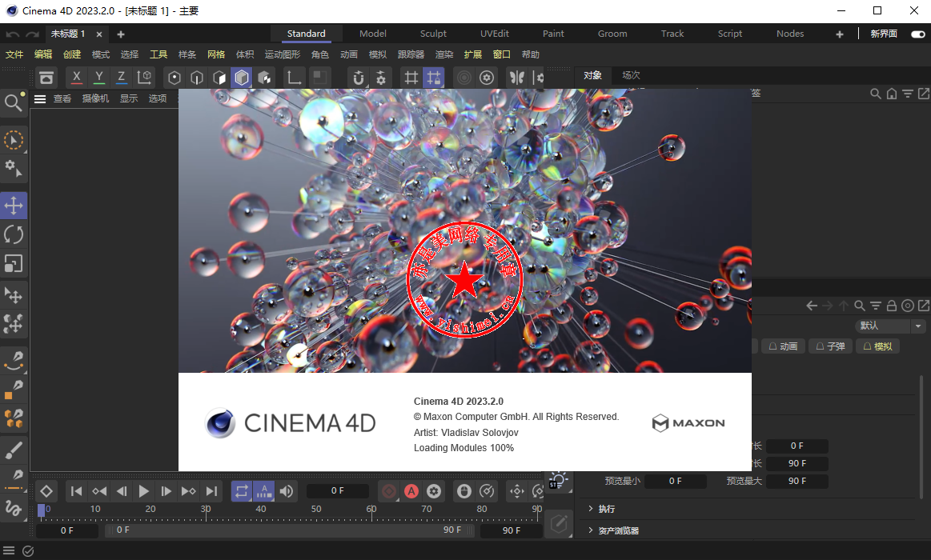
Task: Expand the 执行 section
Action: [x=606, y=509]
